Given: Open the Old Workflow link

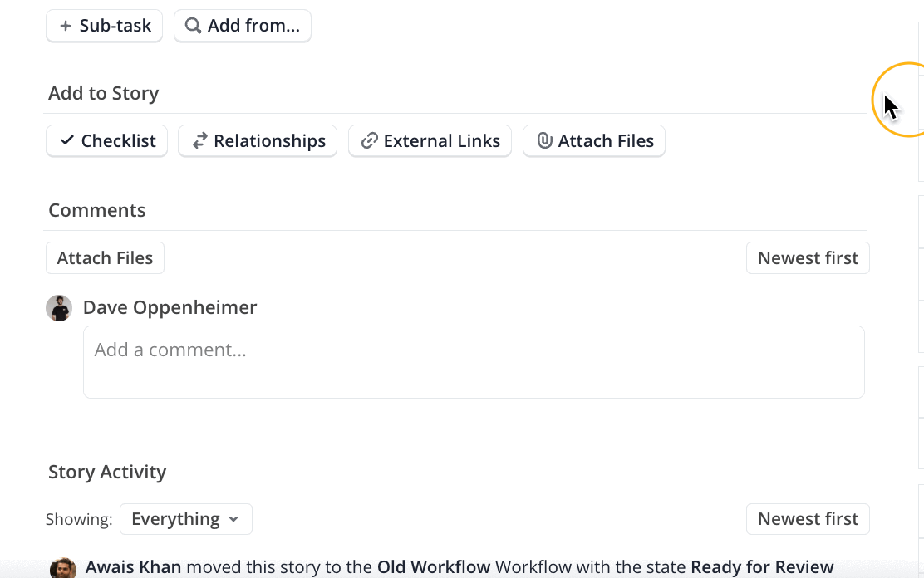Looking at the screenshot, I should 434,567.
